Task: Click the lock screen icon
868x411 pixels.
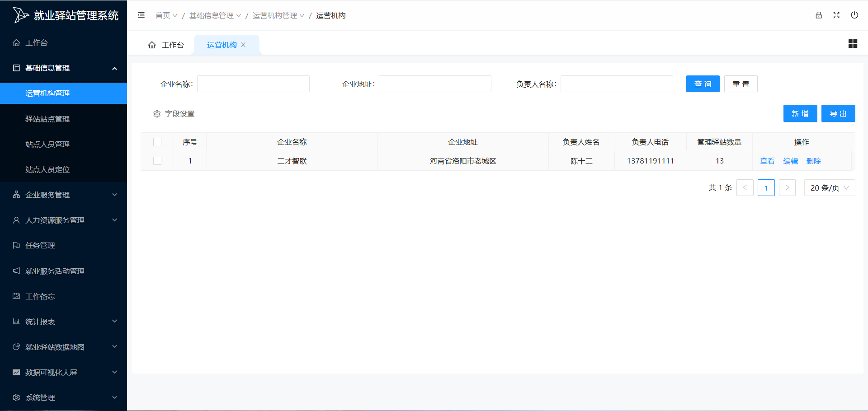Action: [819, 15]
